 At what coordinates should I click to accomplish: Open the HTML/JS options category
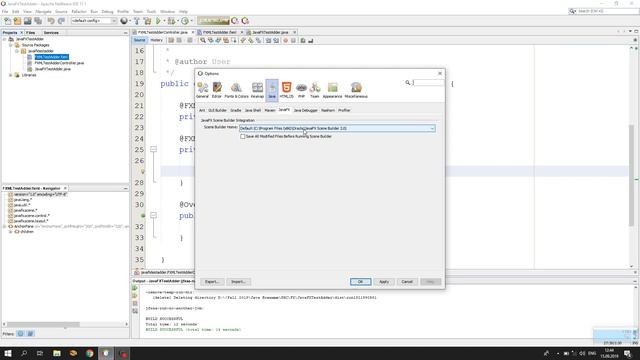point(287,90)
